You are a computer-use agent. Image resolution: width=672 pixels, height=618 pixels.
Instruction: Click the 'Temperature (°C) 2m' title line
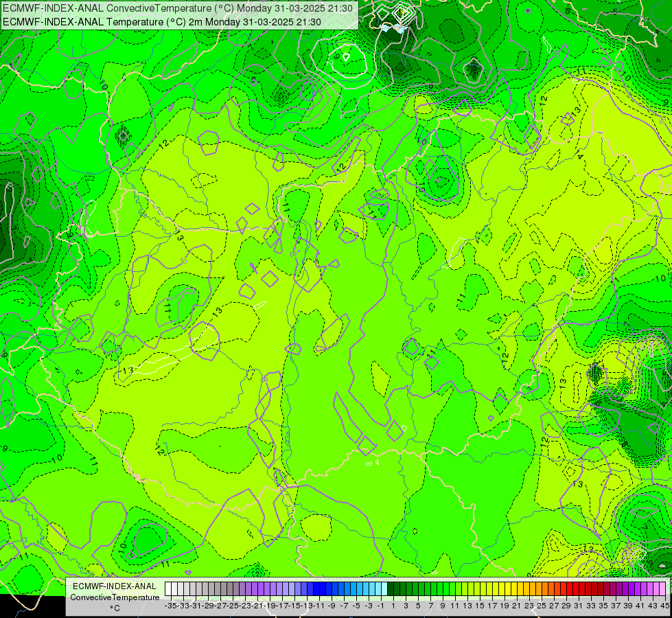coord(162,22)
